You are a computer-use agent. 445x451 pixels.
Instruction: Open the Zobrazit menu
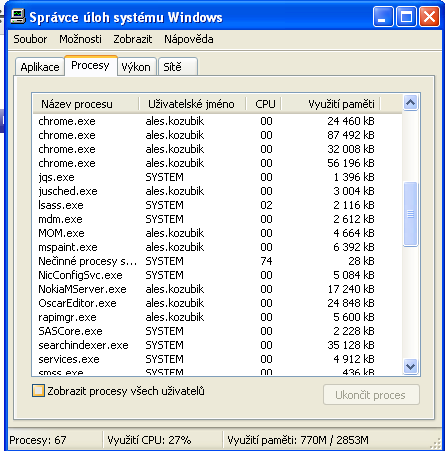click(x=133, y=39)
